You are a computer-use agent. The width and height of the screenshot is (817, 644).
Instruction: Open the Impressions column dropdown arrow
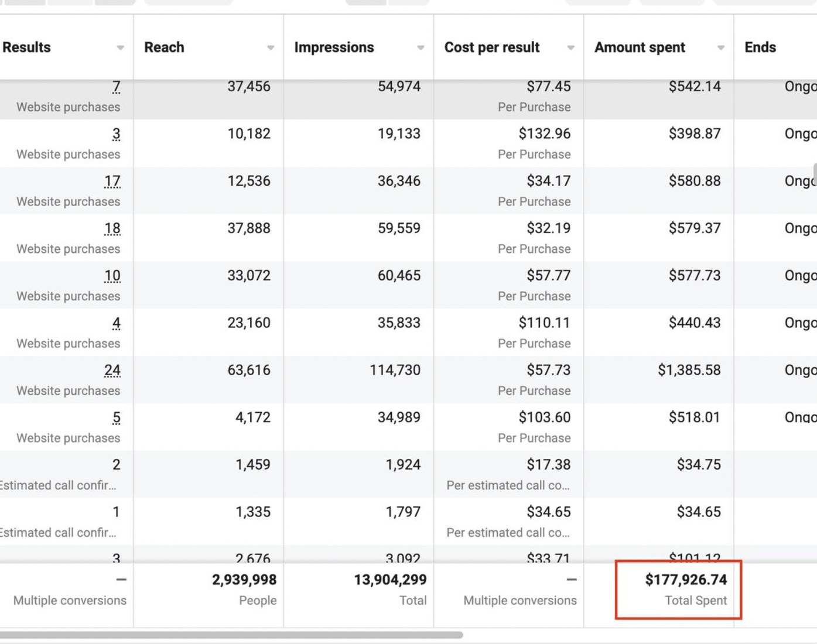point(421,48)
